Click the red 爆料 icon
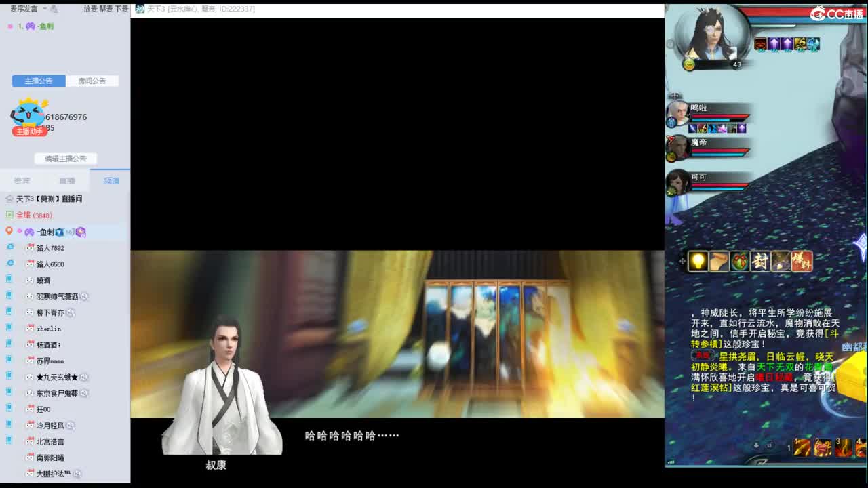This screenshot has height=488, width=868. point(802,261)
